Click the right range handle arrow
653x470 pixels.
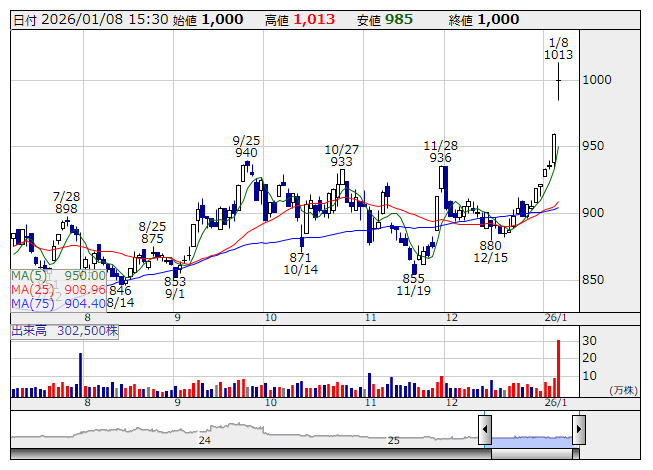pyautogui.click(x=579, y=431)
